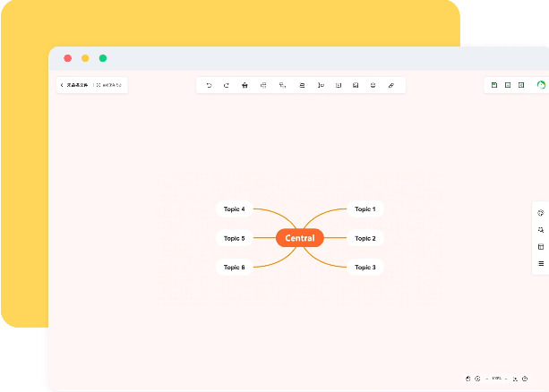Image resolution: width=549 pixels, height=392 pixels.
Task: Open the outline list icon in right sidebar
Action: click(541, 263)
